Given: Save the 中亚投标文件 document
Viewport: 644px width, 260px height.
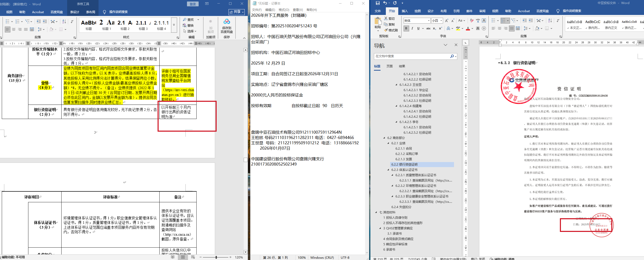Looking at the screenshot, I should pyautogui.click(x=377, y=3).
